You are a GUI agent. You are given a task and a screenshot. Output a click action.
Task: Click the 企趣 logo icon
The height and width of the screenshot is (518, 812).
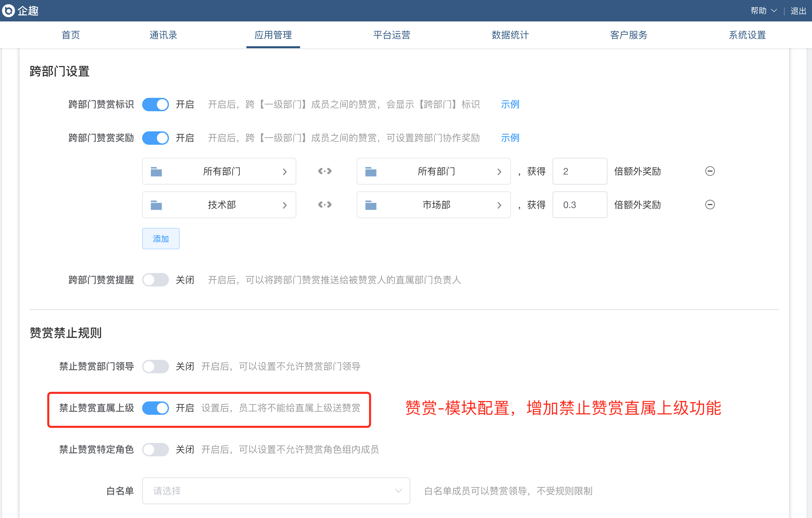point(9,11)
